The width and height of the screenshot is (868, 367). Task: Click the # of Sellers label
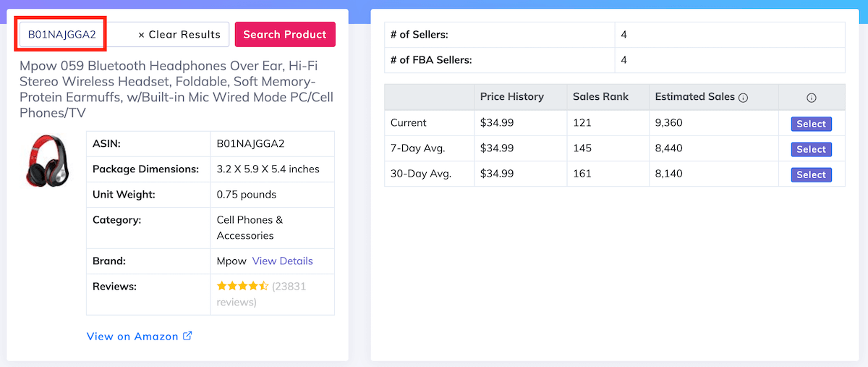click(x=420, y=34)
